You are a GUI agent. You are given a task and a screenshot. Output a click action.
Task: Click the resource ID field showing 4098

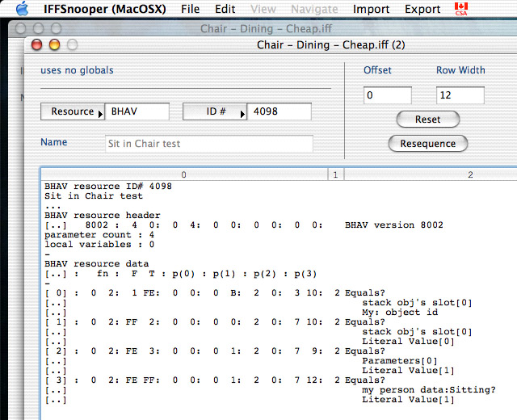click(x=278, y=112)
